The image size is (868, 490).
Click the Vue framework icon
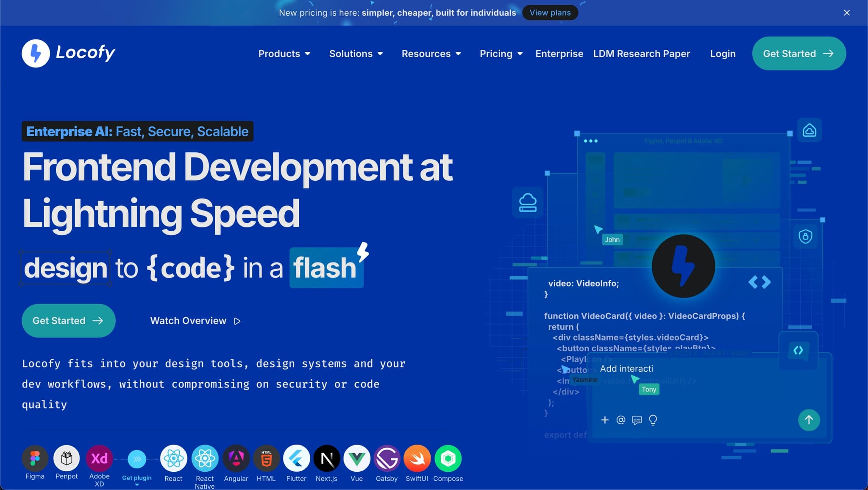(357, 458)
